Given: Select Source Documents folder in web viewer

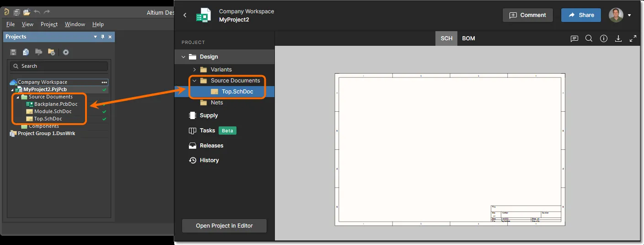Looking at the screenshot, I should click(235, 81).
